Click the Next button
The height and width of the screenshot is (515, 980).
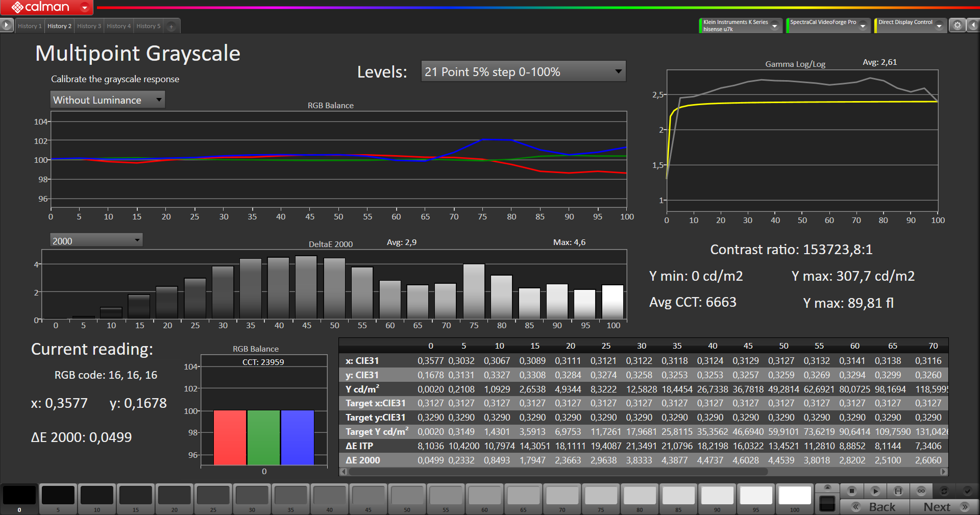944,507
